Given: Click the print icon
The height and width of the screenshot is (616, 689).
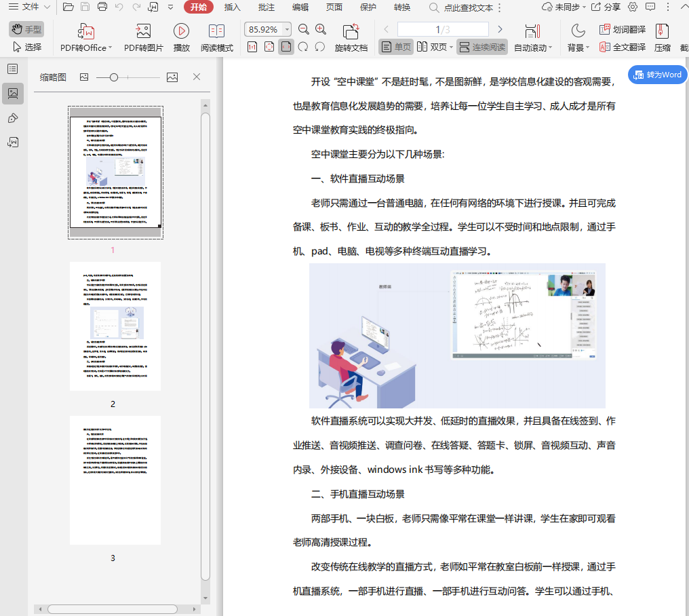Looking at the screenshot, I should pyautogui.click(x=102, y=7).
